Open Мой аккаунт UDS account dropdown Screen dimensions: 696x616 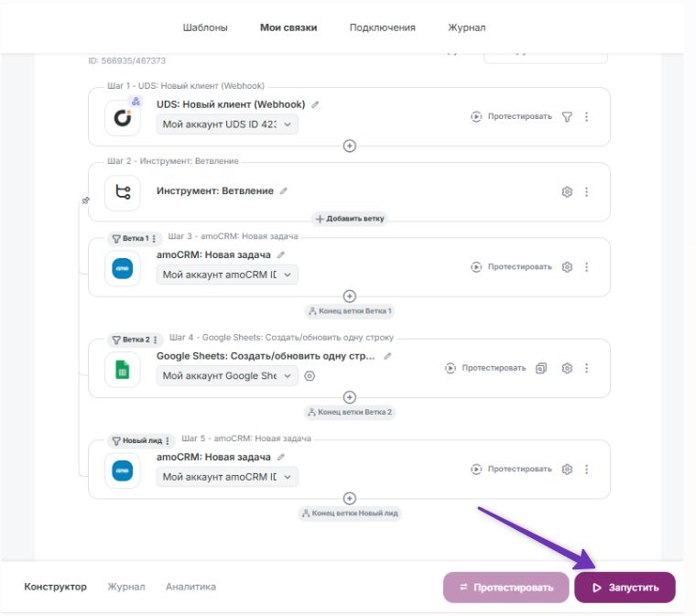coord(227,125)
